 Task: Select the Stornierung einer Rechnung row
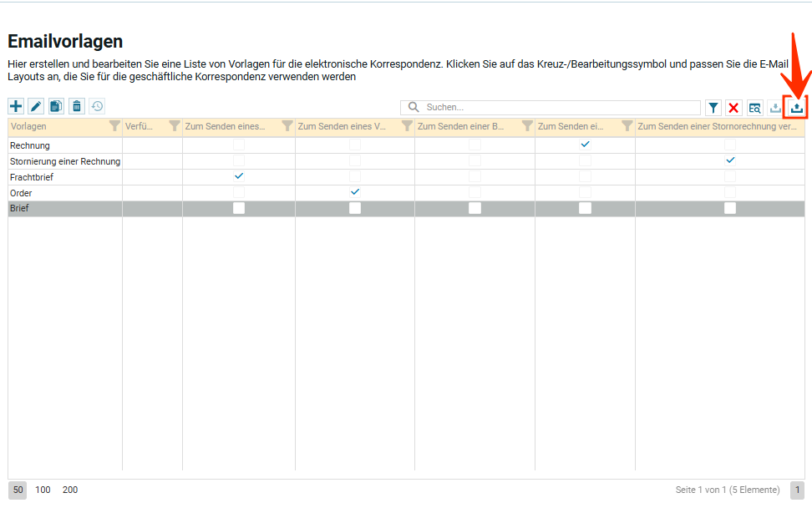pyautogui.click(x=65, y=161)
